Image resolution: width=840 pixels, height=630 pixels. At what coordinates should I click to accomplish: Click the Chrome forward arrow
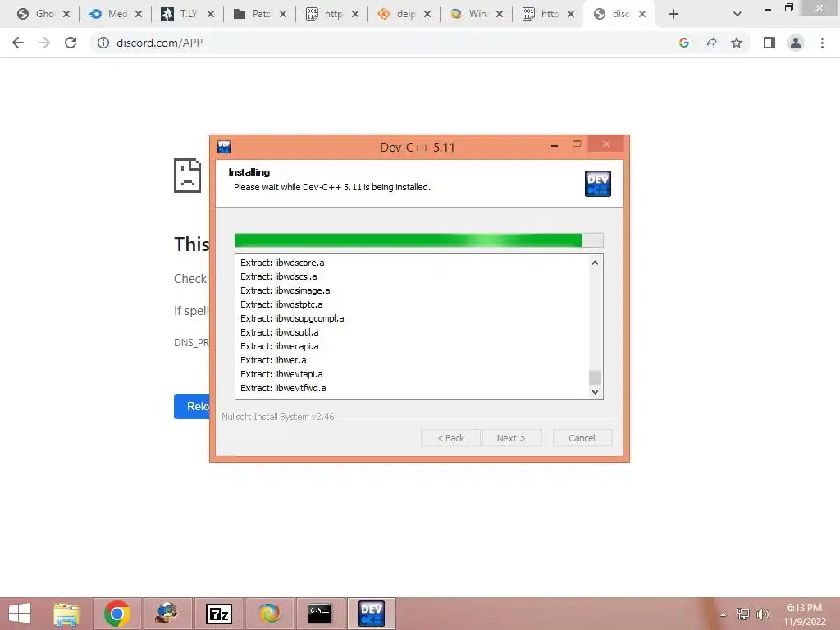tap(44, 43)
